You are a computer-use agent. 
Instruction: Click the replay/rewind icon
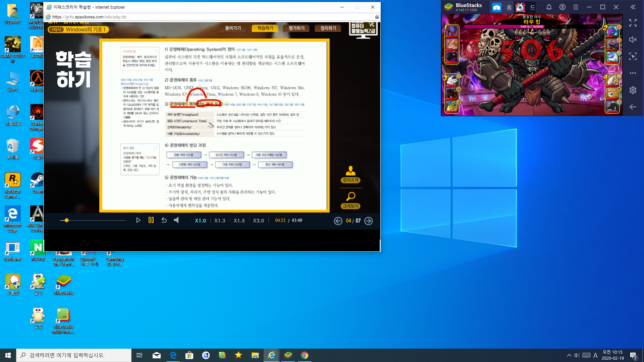164,220
